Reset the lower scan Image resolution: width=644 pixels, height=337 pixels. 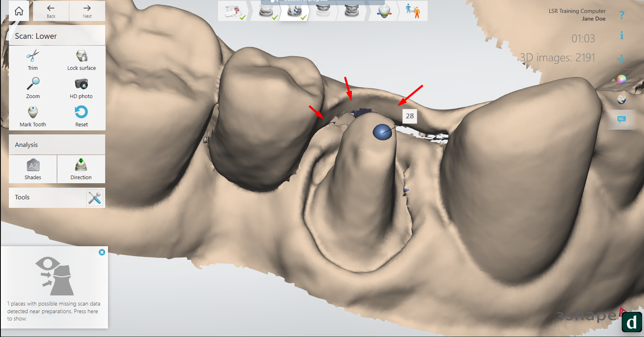point(81,116)
